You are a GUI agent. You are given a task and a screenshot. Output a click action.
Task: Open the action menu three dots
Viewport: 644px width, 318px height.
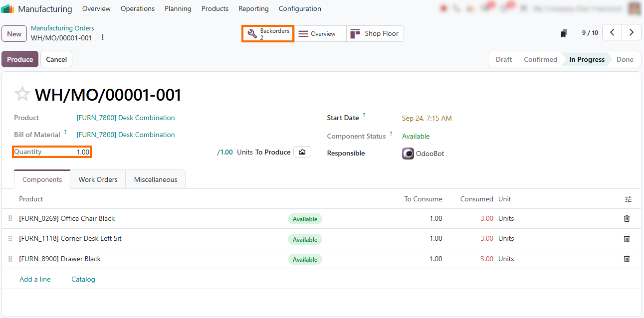coord(103,37)
